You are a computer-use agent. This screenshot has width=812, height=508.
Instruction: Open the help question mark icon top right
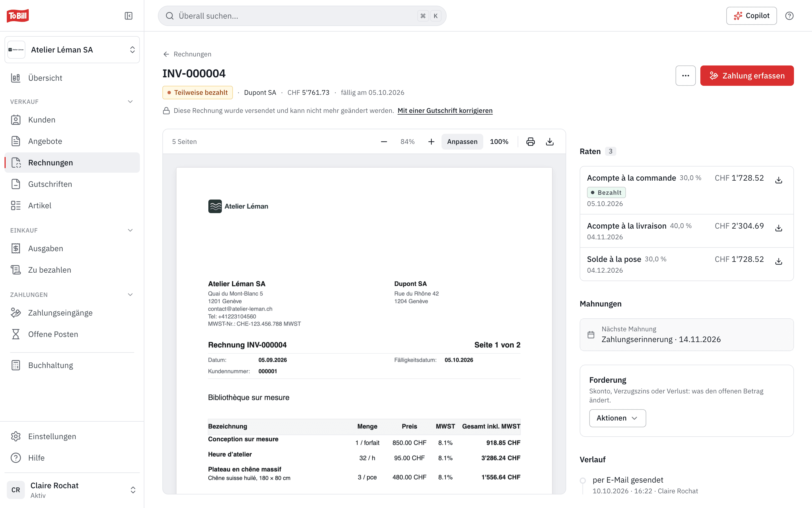pyautogui.click(x=789, y=16)
